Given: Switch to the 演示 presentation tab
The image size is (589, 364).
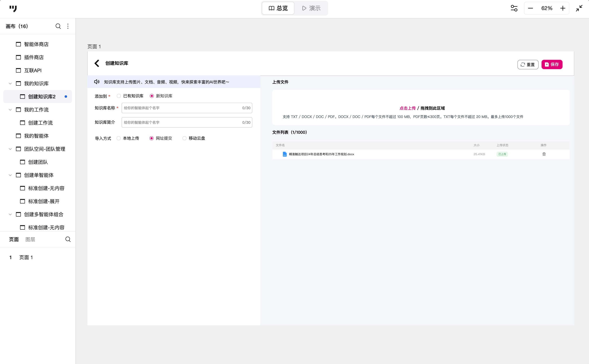Looking at the screenshot, I should coord(311,8).
